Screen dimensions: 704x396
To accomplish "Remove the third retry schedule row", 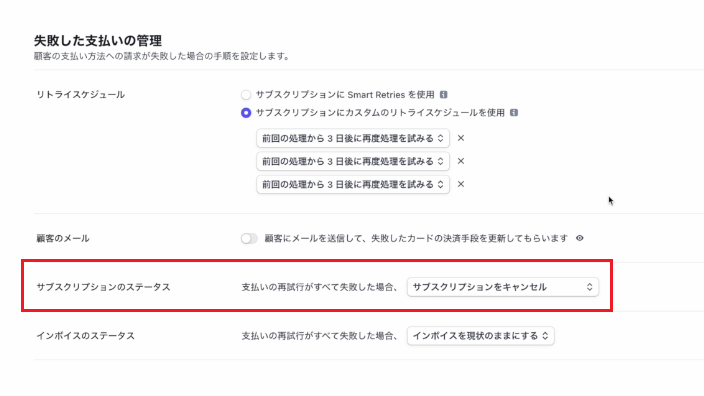I will (461, 184).
